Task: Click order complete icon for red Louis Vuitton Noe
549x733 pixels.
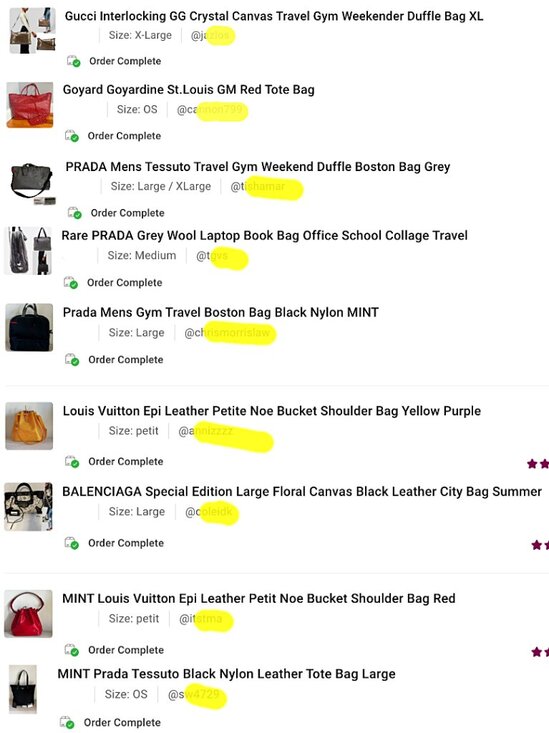Action: click(x=72, y=650)
